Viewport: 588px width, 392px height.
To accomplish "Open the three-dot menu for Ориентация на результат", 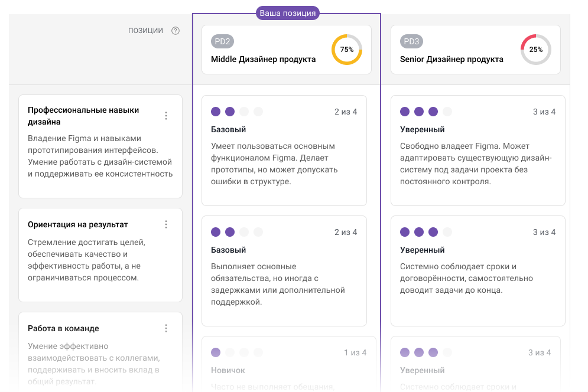I will pyautogui.click(x=166, y=224).
